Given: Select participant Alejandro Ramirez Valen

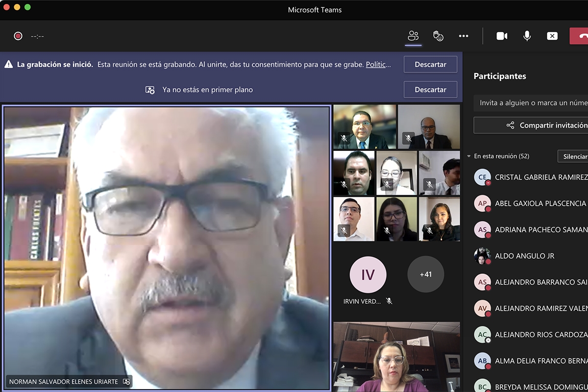Looking at the screenshot, I should (531, 308).
